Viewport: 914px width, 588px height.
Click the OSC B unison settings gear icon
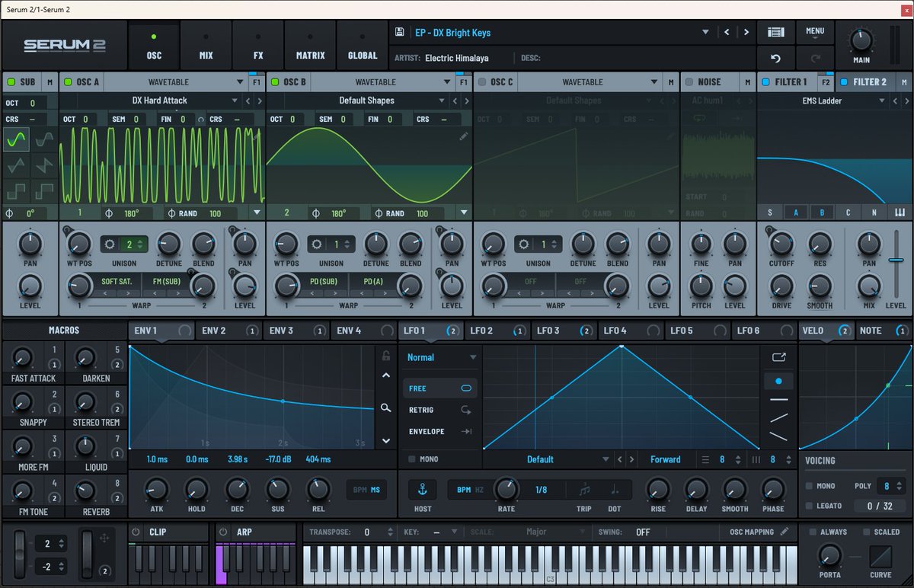(316, 244)
